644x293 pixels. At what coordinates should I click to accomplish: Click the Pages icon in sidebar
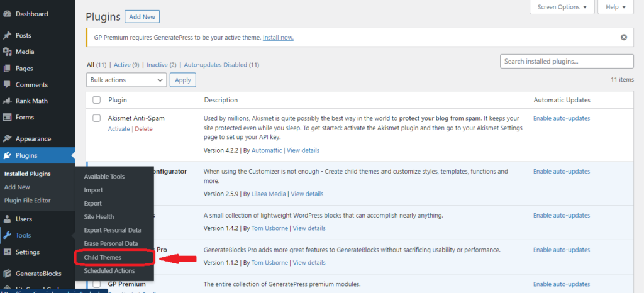[7, 69]
